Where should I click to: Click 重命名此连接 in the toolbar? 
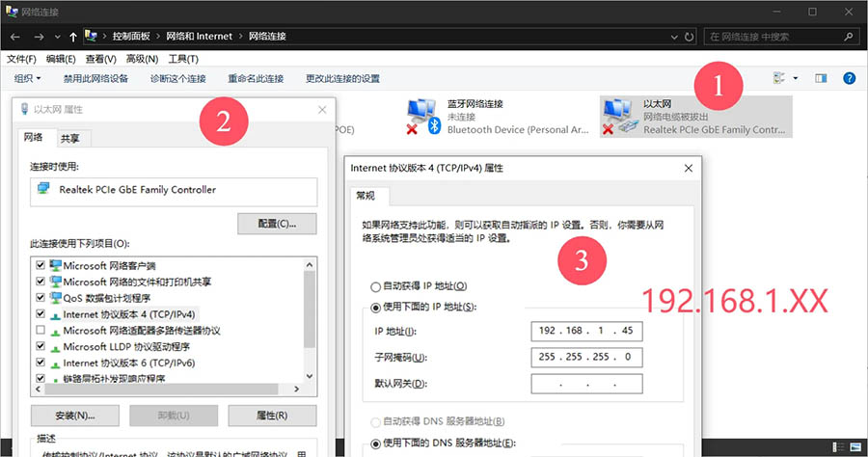256,78
